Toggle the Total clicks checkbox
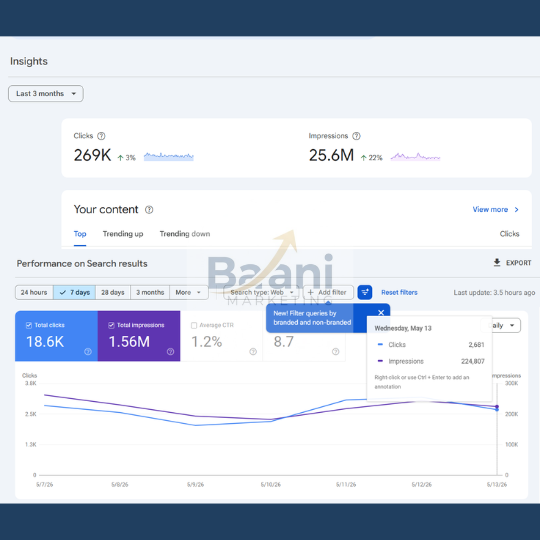 (29, 325)
